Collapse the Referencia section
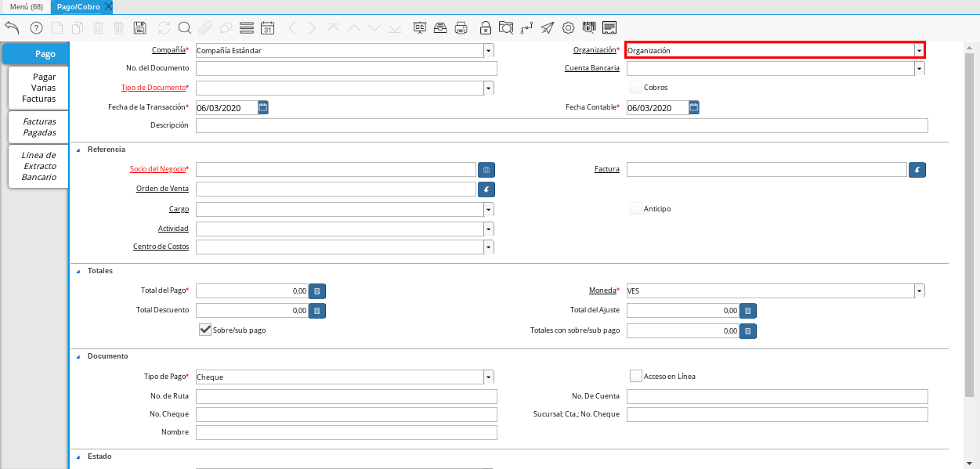This screenshot has height=469, width=980. pos(78,150)
